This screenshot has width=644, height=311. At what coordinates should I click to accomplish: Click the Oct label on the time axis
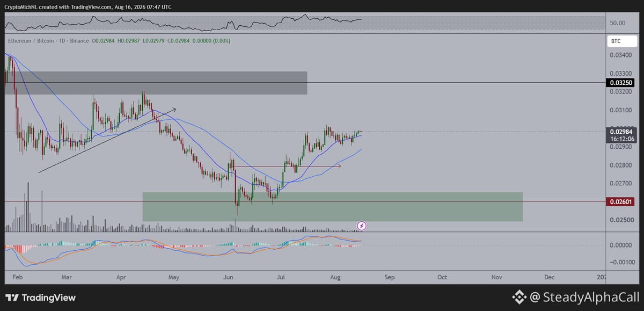pyautogui.click(x=442, y=278)
